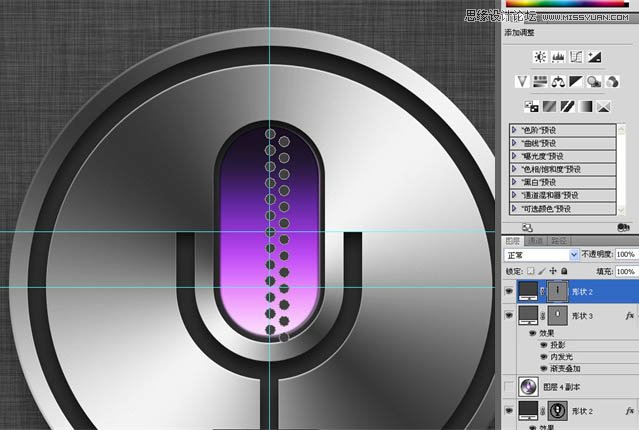Add a Brightness/Contrast adjustment
This screenshot has height=430, width=639.
(540, 57)
